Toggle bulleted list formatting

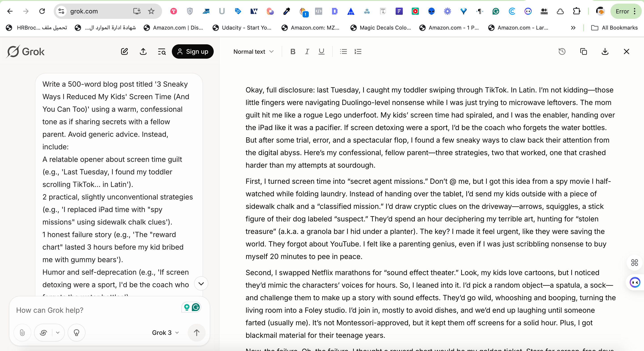tap(343, 51)
